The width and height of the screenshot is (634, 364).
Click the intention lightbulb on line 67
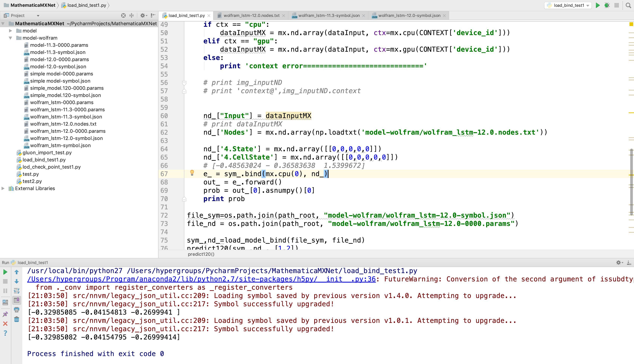192,173
